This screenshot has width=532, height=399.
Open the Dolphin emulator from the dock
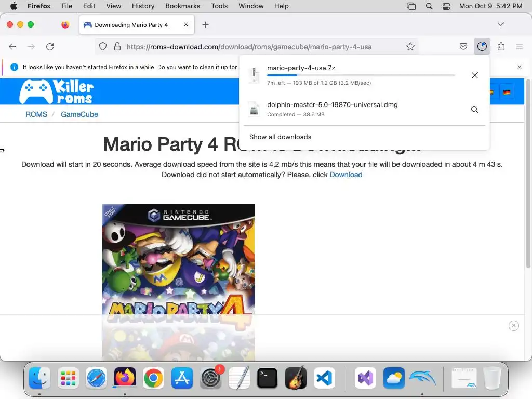(422, 378)
